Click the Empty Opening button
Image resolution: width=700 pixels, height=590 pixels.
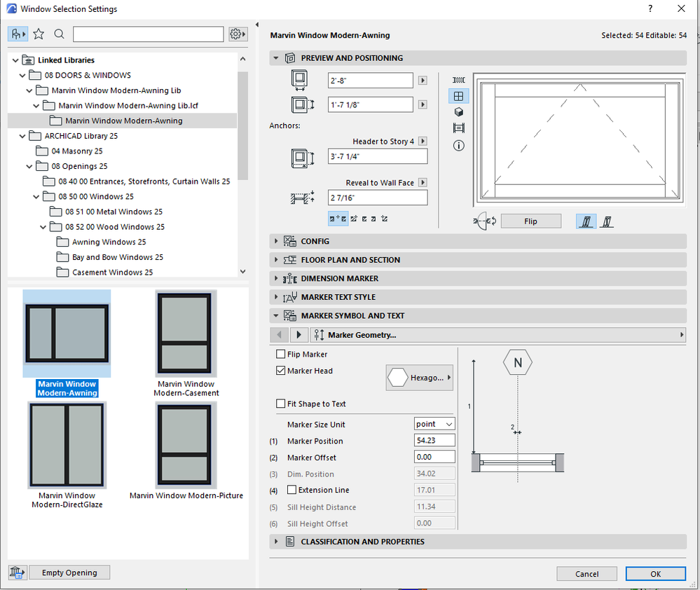(x=69, y=572)
